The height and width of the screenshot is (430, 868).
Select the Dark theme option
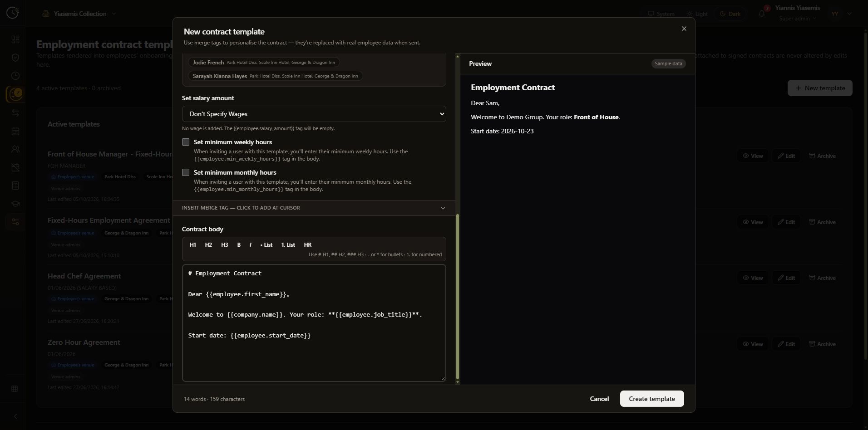tap(730, 14)
